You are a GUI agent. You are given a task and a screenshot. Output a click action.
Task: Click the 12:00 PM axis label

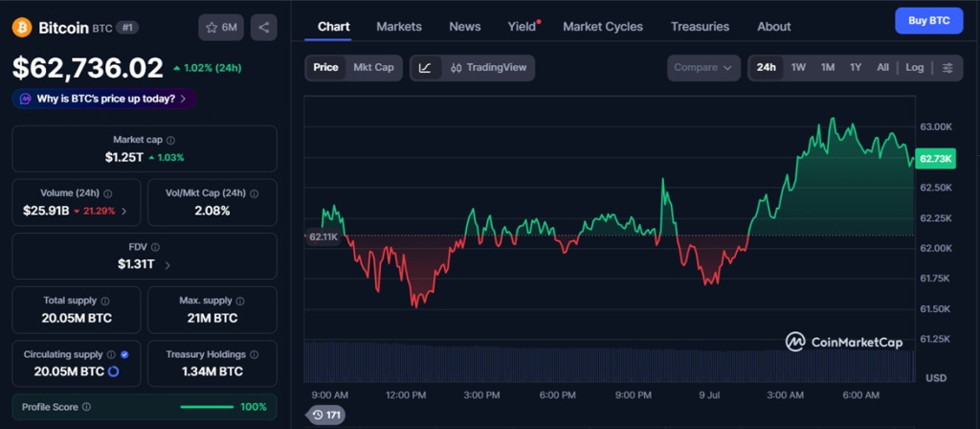tap(406, 395)
